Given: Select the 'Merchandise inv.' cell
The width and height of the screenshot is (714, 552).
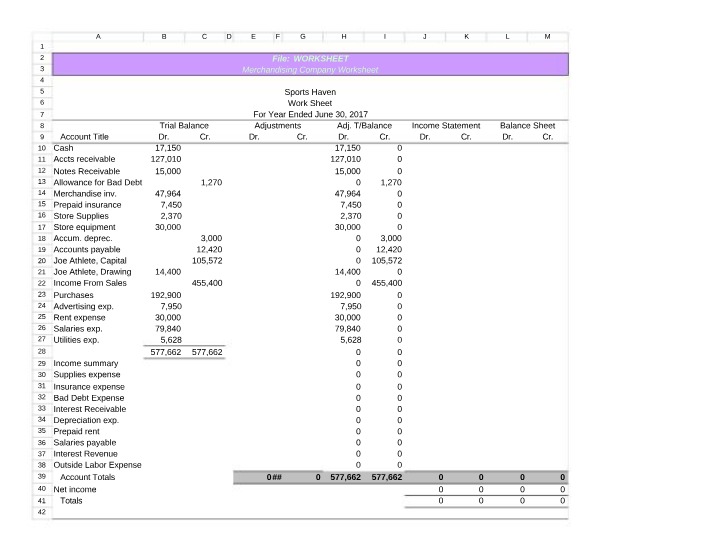Looking at the screenshot, I should [x=85, y=194].
